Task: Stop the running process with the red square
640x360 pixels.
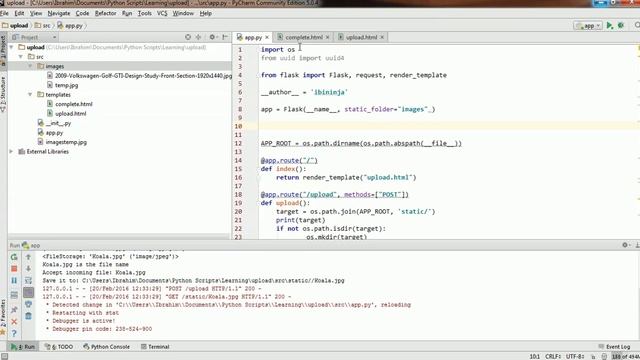Action: (x=14, y=269)
